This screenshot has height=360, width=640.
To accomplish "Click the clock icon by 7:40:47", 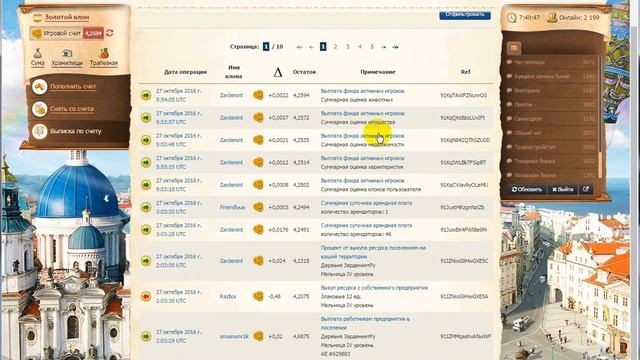I will point(511,18).
